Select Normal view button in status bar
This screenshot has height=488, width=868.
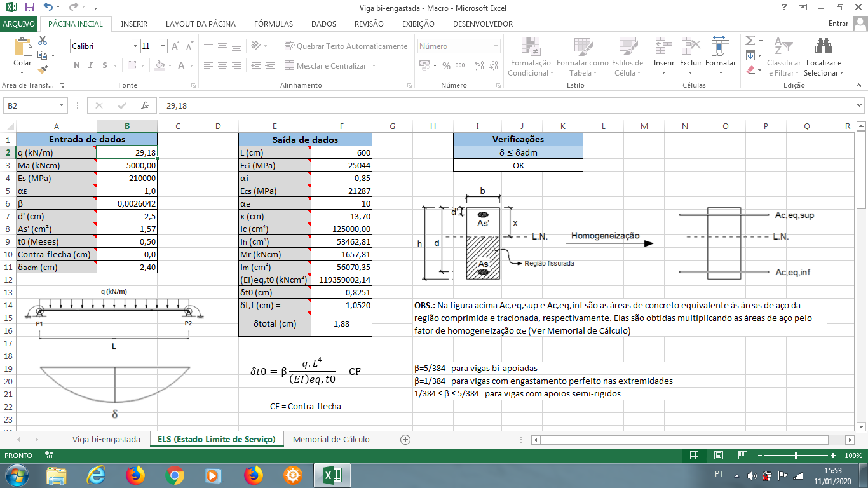click(695, 456)
